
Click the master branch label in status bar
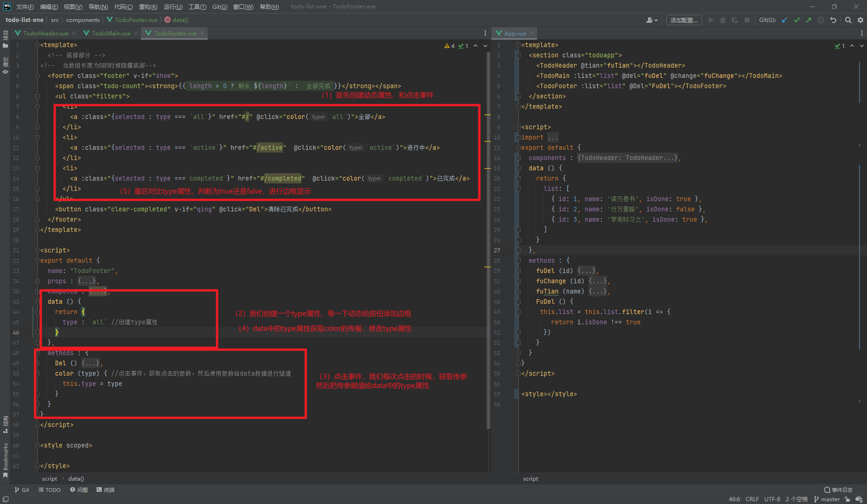point(830,499)
